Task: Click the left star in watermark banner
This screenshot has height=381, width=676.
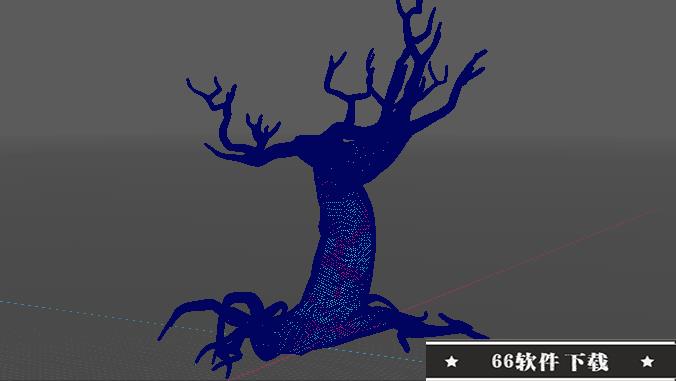Action: pyautogui.click(x=451, y=361)
